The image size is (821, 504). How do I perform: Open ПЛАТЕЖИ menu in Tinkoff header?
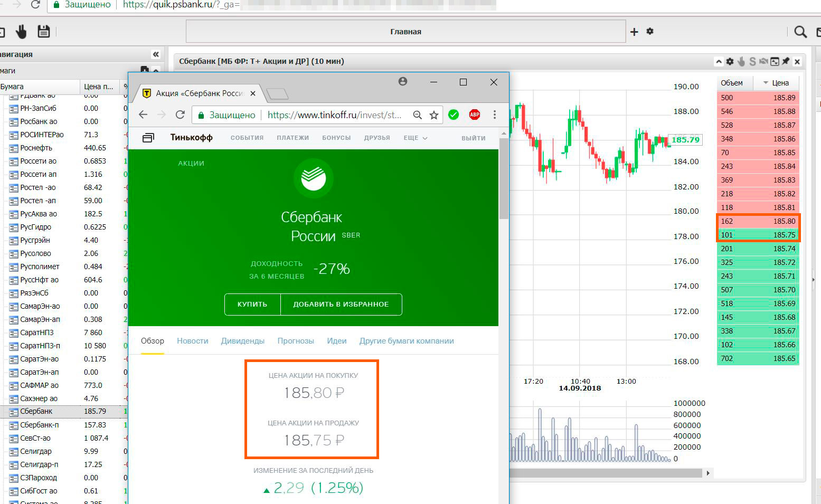[293, 138]
